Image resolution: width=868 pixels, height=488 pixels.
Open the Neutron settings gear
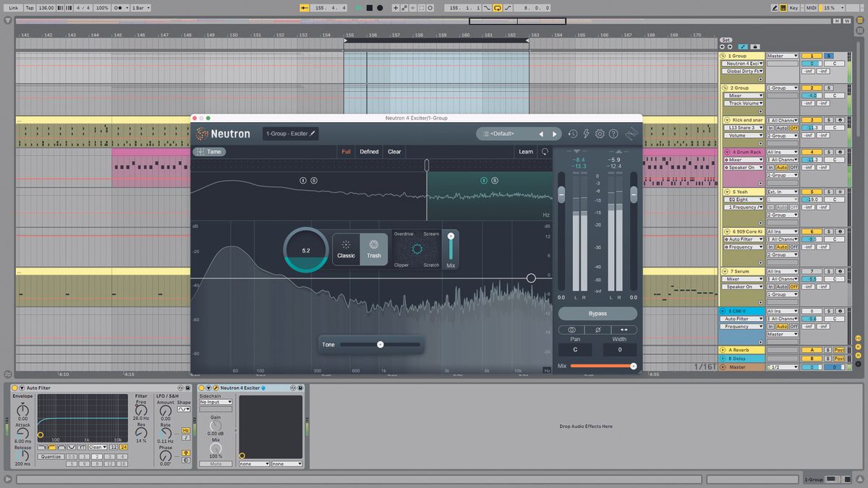598,134
